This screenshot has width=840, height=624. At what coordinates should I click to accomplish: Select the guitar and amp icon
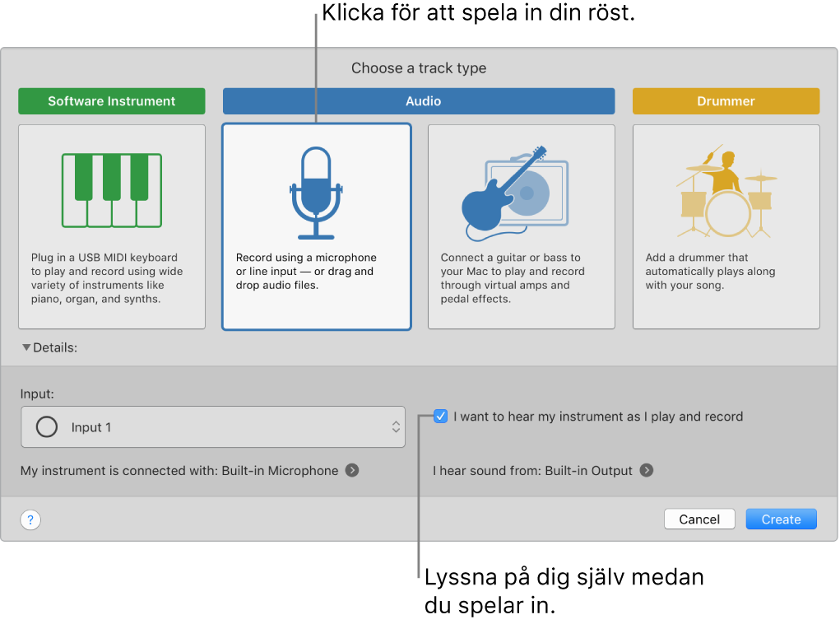click(x=521, y=189)
